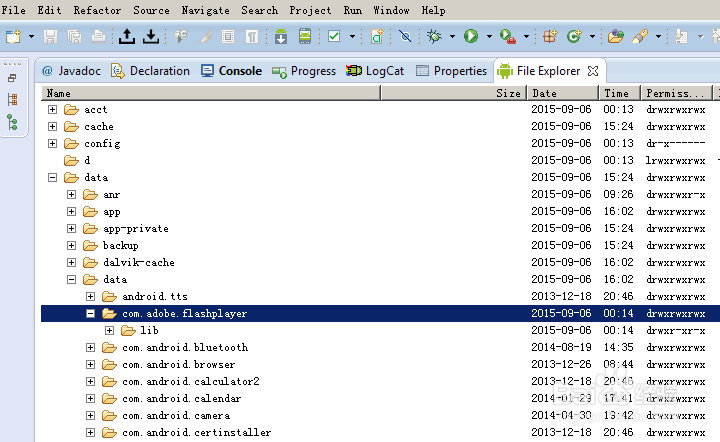Click the green Run button icon

(x=471, y=36)
